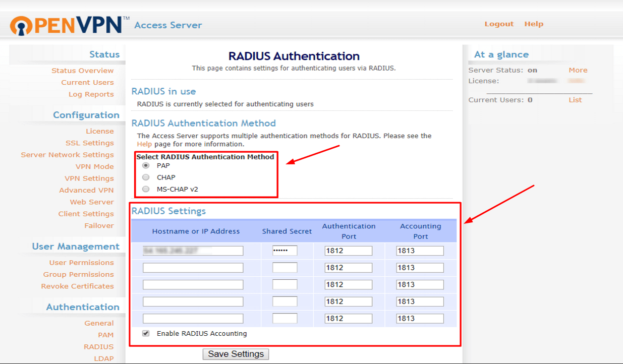Open Failover configuration page

[99, 225]
